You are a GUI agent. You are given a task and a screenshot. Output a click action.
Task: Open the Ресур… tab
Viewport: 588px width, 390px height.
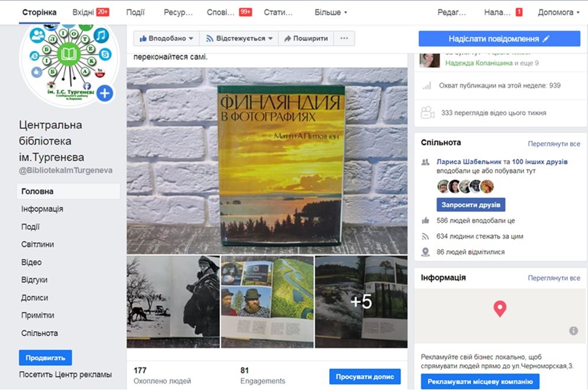pyautogui.click(x=178, y=12)
